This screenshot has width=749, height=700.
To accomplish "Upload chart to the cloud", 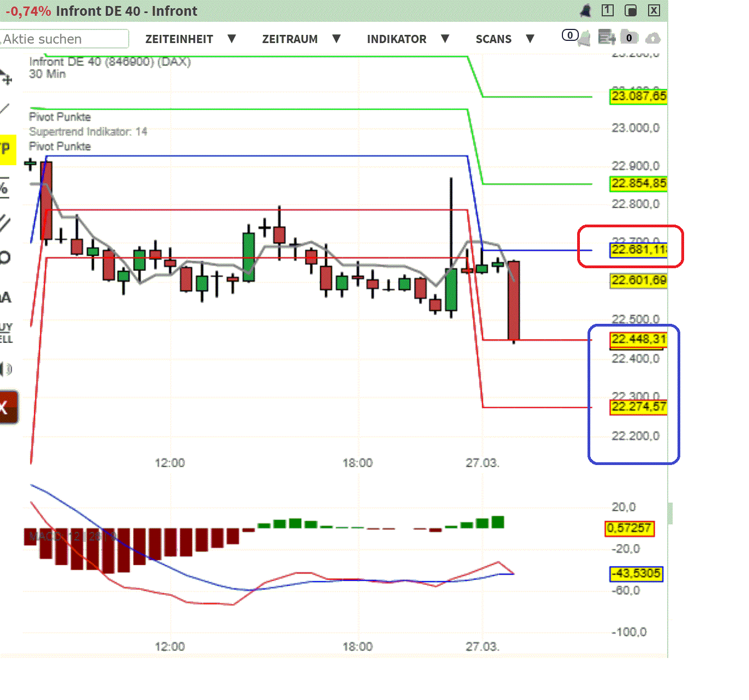I will 653,37.
